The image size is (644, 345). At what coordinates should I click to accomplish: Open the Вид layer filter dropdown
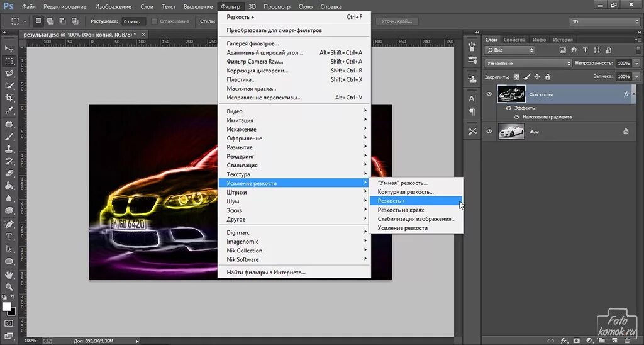(x=509, y=50)
